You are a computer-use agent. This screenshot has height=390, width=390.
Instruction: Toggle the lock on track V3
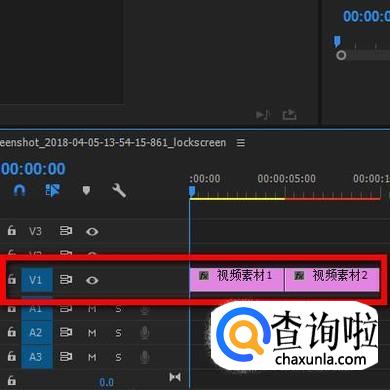(12, 230)
